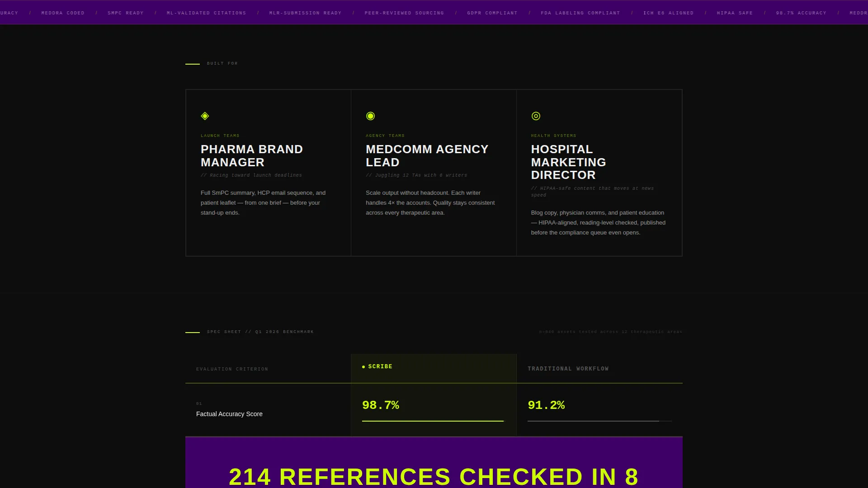868x488 pixels.
Task: Click the HEALTH SYSTEMS tag
Action: 553,136
